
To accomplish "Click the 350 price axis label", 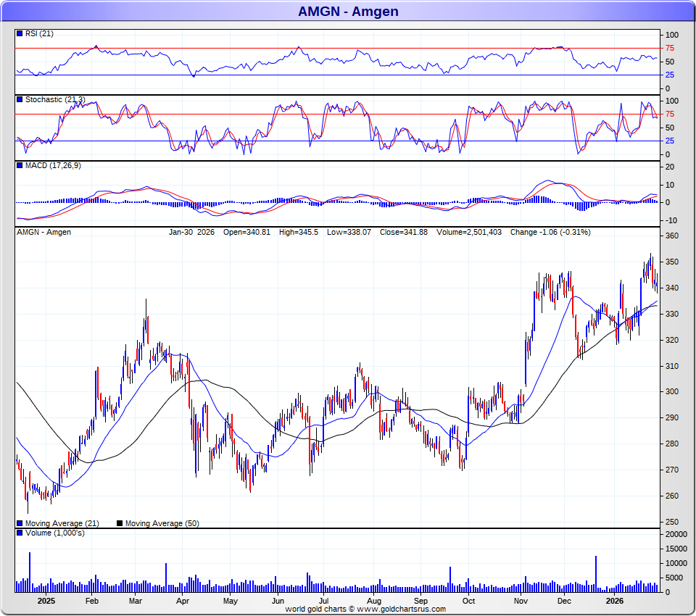I will [x=672, y=262].
